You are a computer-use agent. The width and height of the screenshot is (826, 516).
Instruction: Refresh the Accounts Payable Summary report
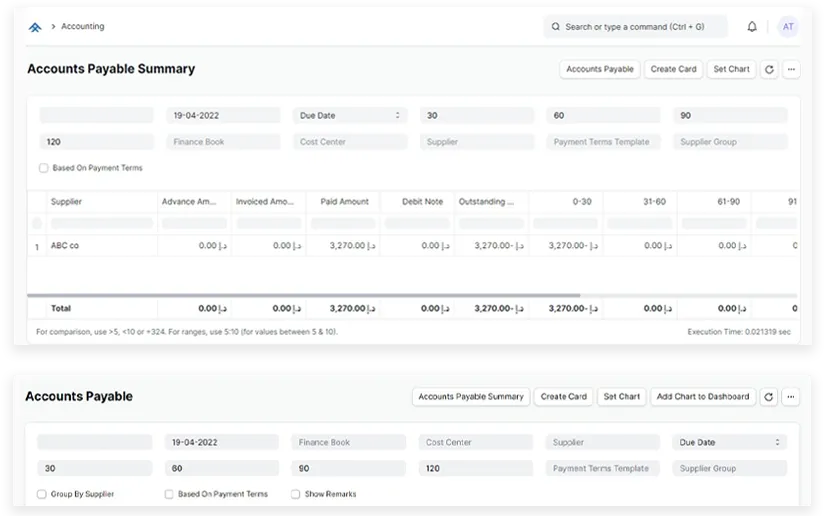769,69
